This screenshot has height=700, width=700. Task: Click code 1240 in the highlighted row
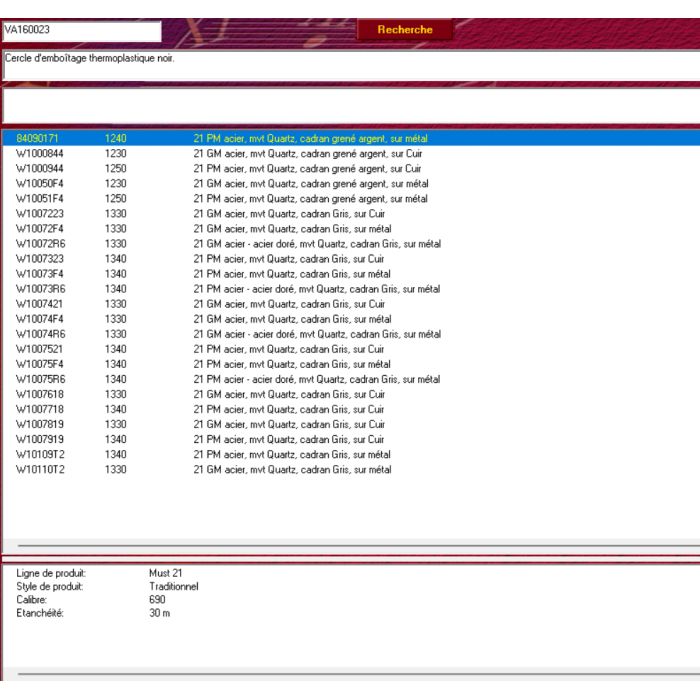[116, 138]
